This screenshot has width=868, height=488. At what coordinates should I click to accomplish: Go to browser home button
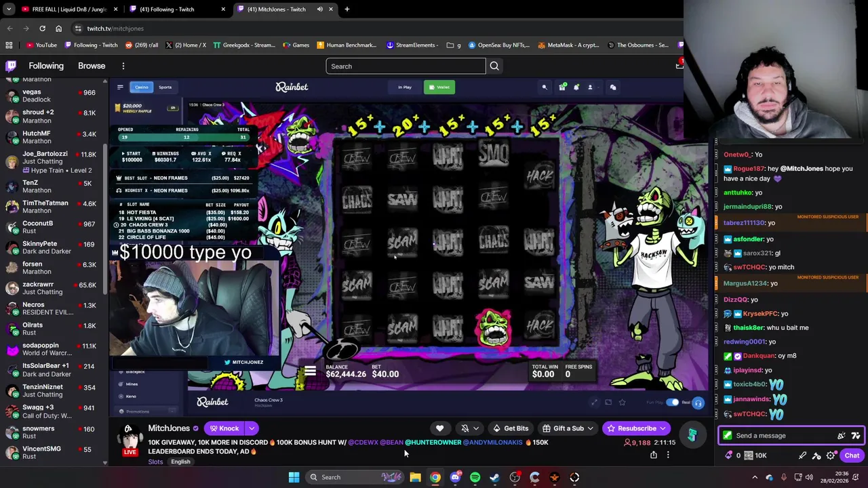(x=58, y=28)
